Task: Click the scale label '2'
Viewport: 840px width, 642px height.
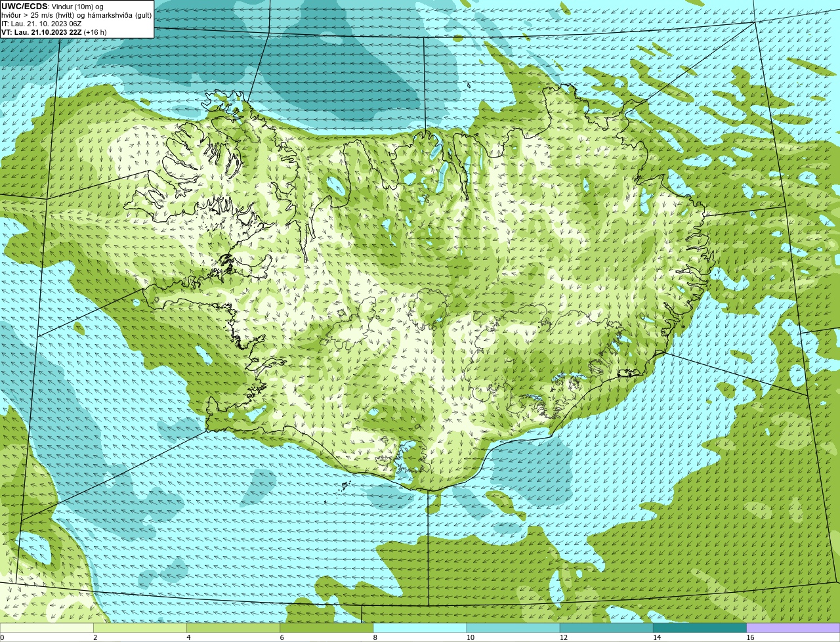Action: 95,637
